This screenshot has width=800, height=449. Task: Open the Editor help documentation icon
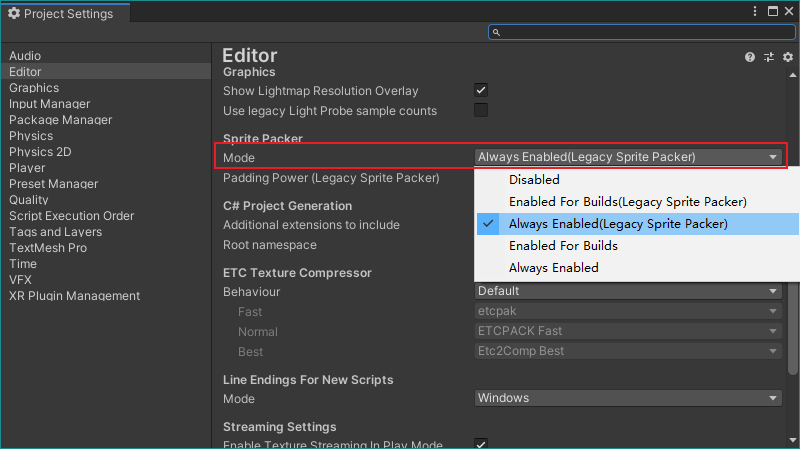pos(750,58)
